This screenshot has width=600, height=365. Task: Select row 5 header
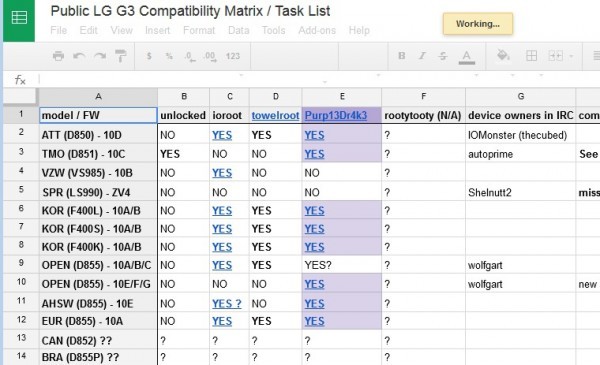21,189
